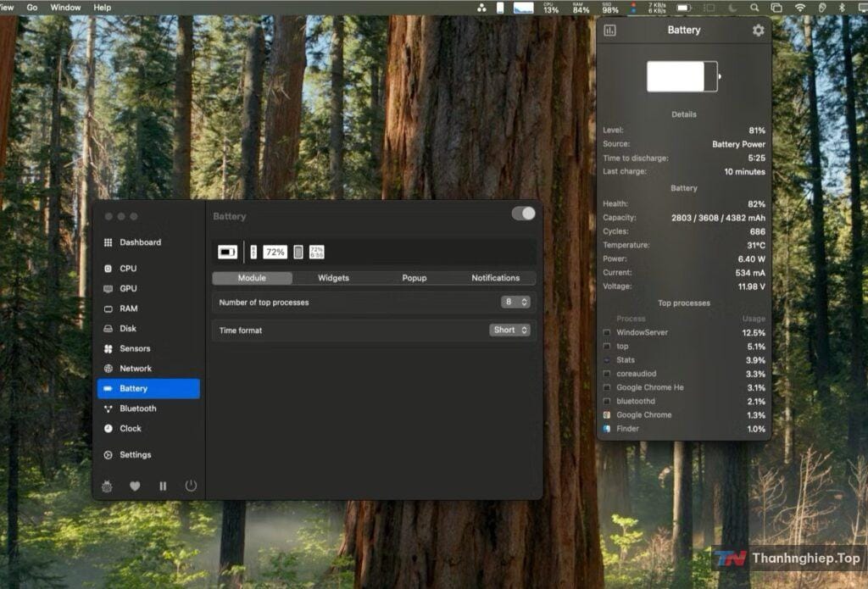Select the Sensors module in sidebar
This screenshot has width=868, height=589.
tap(148, 348)
